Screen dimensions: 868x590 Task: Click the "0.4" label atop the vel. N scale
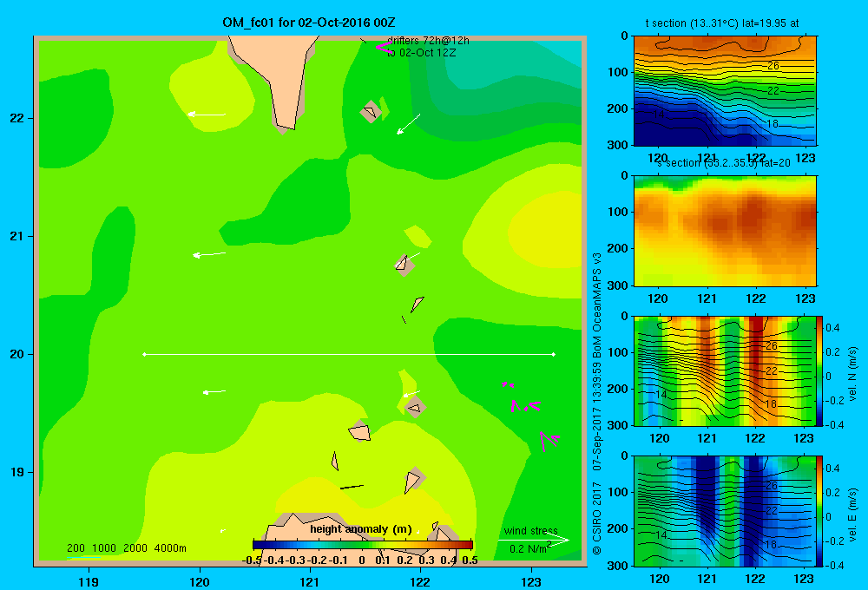point(832,328)
